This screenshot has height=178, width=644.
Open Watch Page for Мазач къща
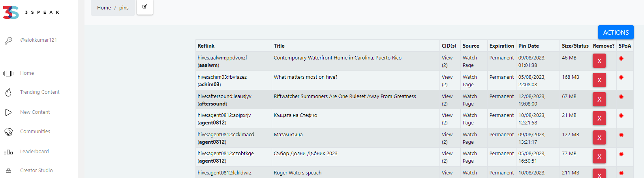click(x=470, y=138)
